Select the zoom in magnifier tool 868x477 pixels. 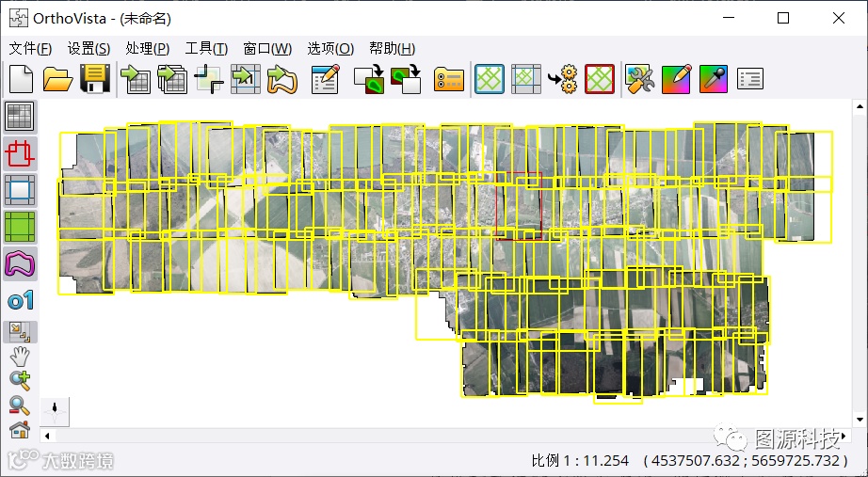(x=20, y=379)
